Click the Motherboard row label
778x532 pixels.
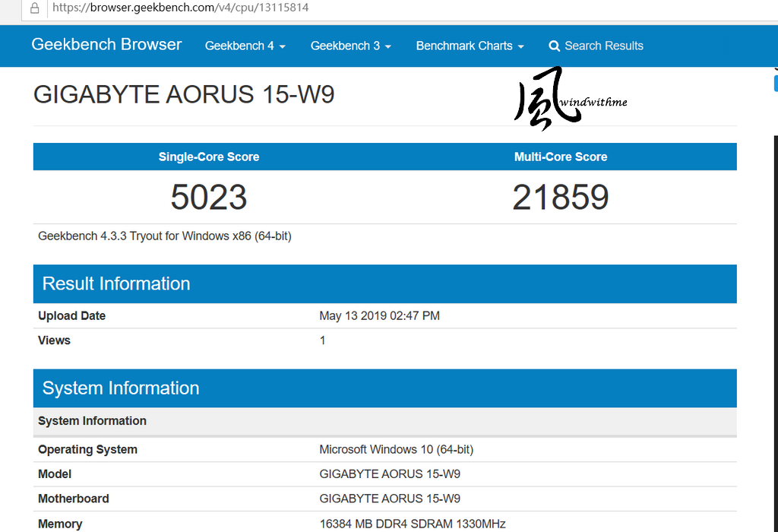coord(74,499)
